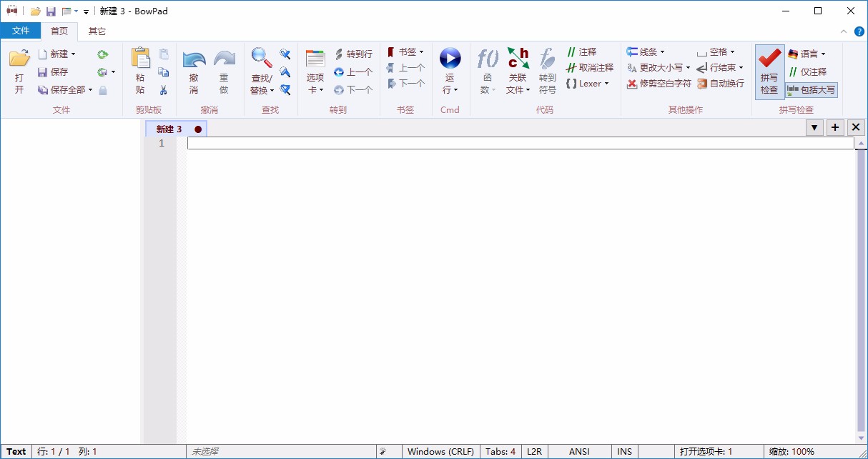Expand the 保存全部 dropdown arrow
868x459 pixels.
pyautogui.click(x=90, y=90)
